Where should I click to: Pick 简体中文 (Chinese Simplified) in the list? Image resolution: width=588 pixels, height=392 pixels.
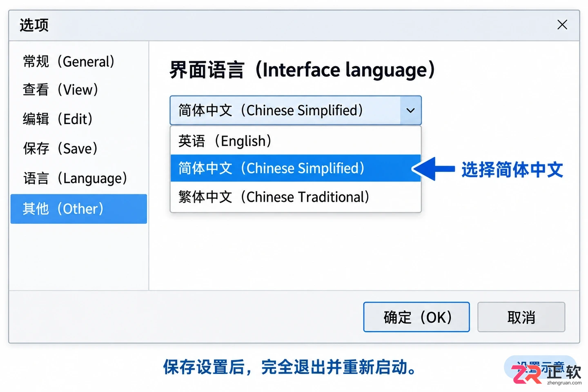coord(296,168)
